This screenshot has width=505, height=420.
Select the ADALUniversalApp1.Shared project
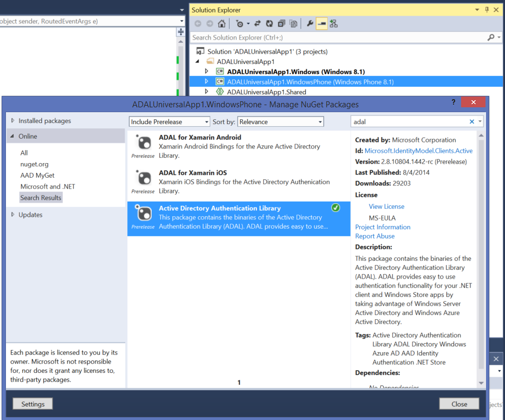point(267,92)
